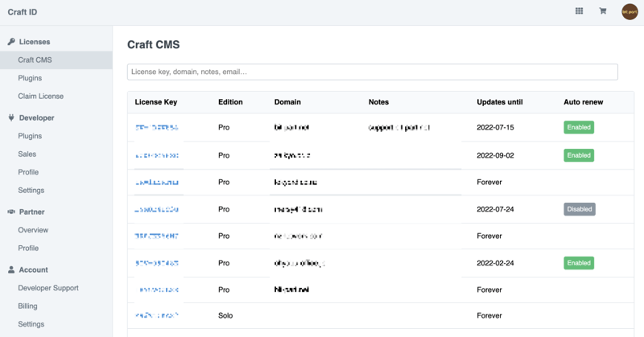644x337 pixels.
Task: Go to Developer Sales section
Action: pyautogui.click(x=27, y=154)
